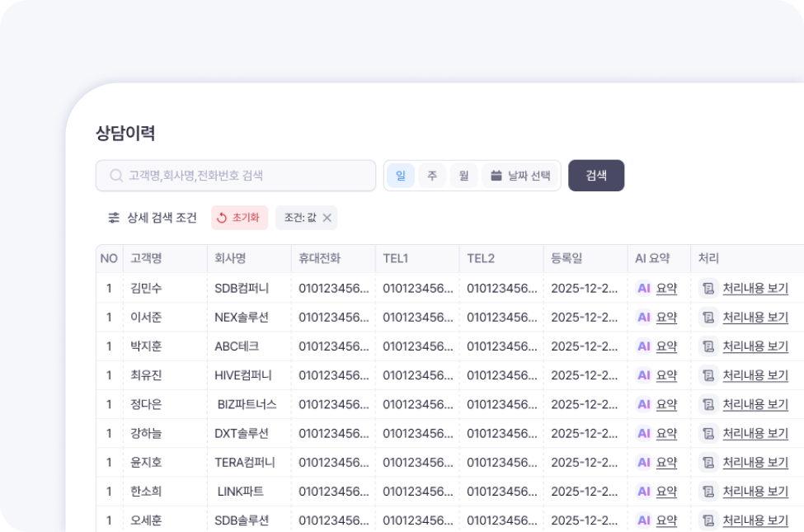Click document icon in 정다은 row
Viewport: 804px width, 532px height.
coord(708,404)
